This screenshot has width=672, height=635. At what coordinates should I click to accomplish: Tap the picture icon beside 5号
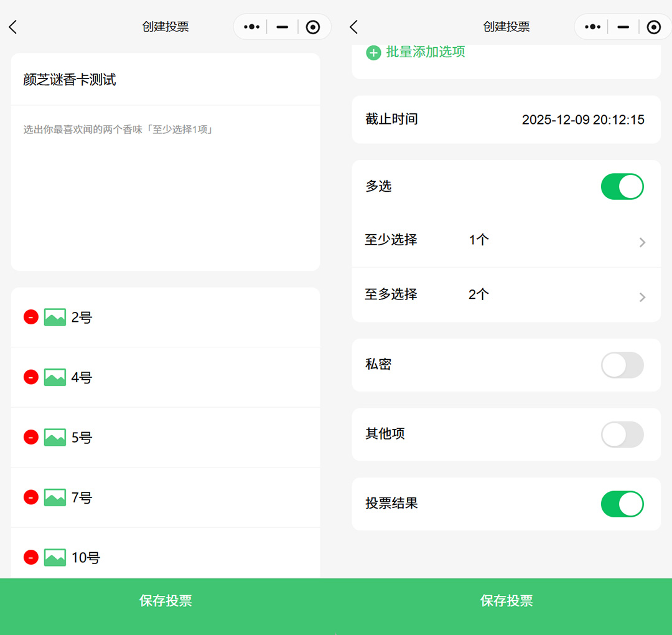[x=55, y=437]
